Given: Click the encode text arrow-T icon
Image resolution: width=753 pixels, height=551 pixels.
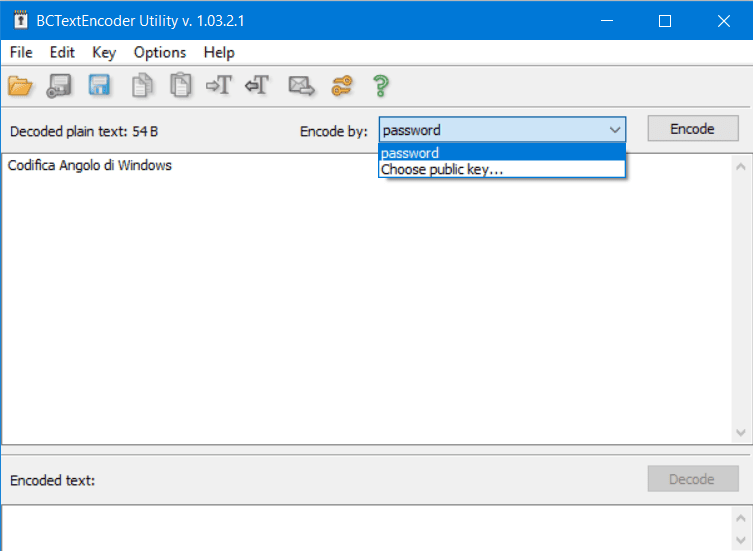Looking at the screenshot, I should [219, 86].
